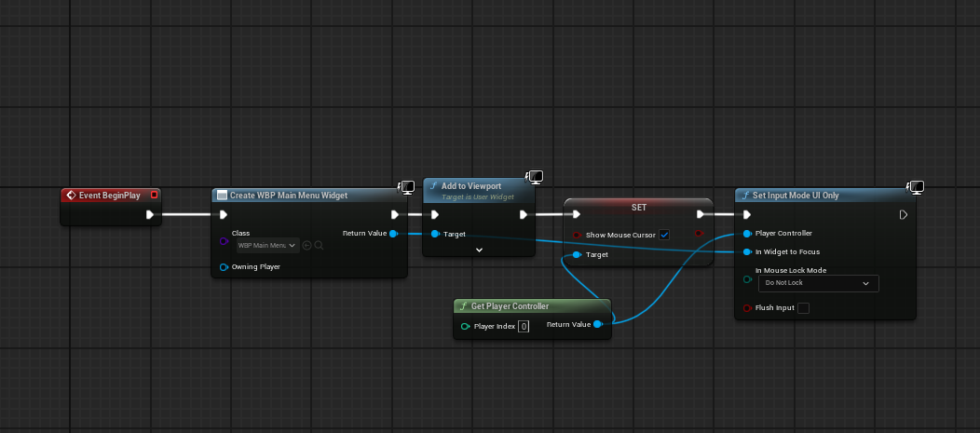The image size is (980, 433).
Task: Select the Get Player Controller node title
Action: point(510,306)
